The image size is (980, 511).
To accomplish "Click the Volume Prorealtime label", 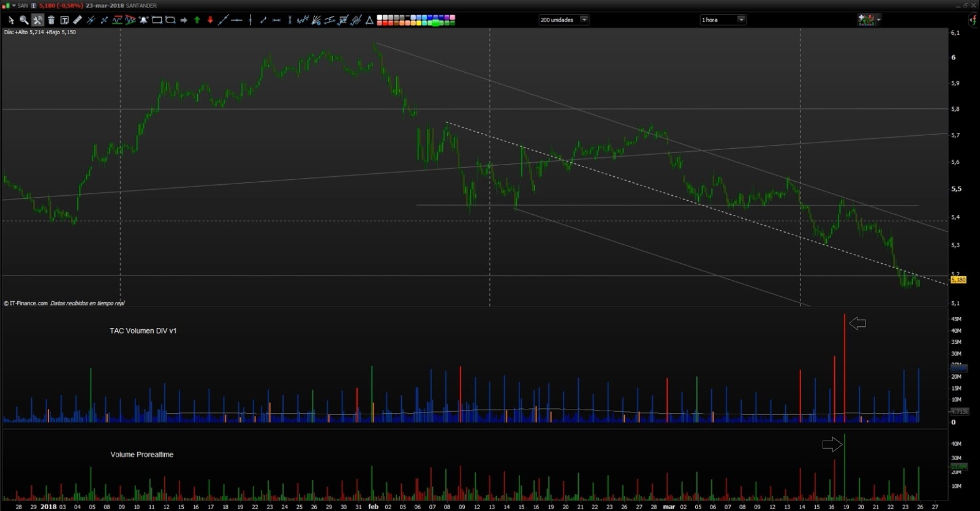I will (x=142, y=455).
